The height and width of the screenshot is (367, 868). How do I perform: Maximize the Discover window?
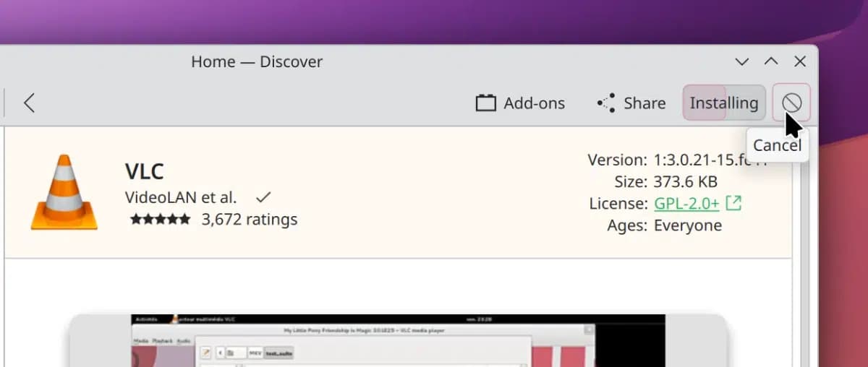[771, 62]
